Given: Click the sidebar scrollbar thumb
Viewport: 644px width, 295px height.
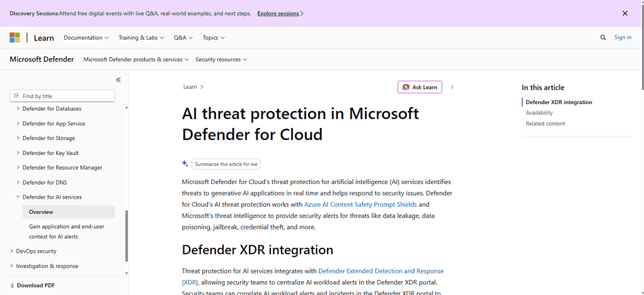Looking at the screenshot, I should 127,236.
